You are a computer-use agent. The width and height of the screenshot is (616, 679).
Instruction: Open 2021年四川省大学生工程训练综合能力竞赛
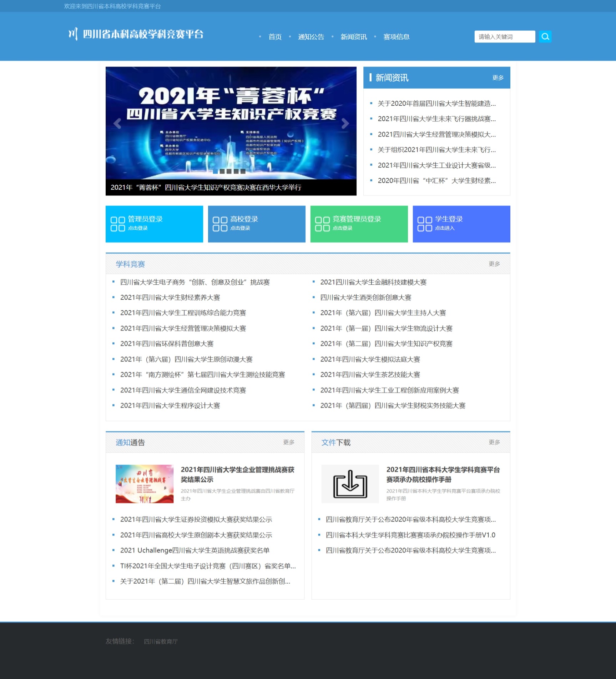(x=183, y=313)
